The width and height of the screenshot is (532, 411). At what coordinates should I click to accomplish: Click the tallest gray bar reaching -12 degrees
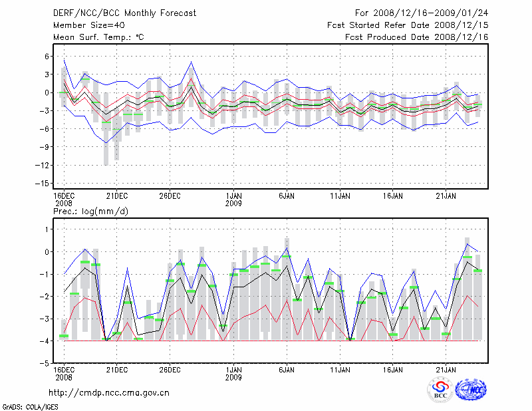click(x=106, y=143)
